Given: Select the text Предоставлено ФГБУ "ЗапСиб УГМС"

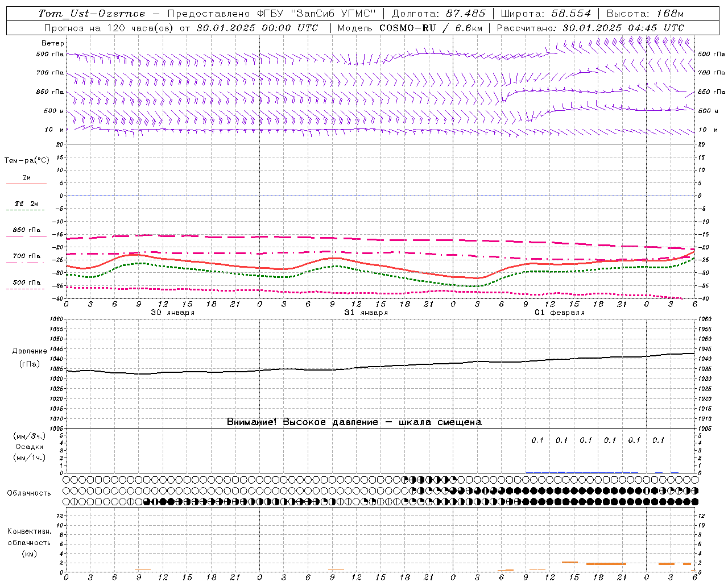Looking at the screenshot, I should click(x=272, y=14).
